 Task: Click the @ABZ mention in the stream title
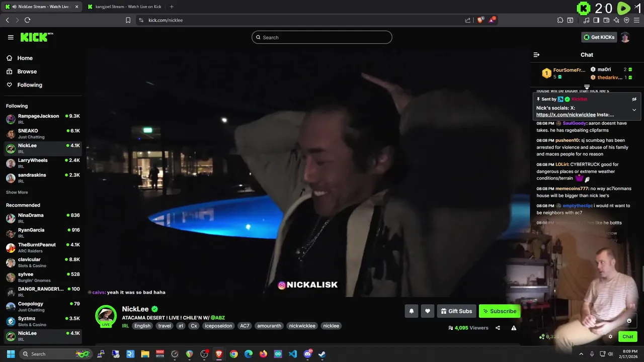tap(218, 318)
